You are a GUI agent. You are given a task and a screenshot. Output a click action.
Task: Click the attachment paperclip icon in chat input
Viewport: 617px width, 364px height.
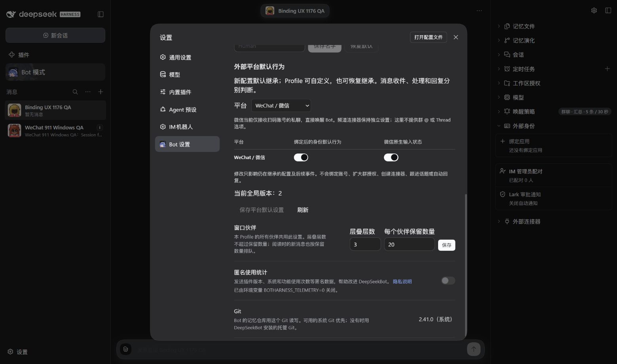[x=125, y=349]
